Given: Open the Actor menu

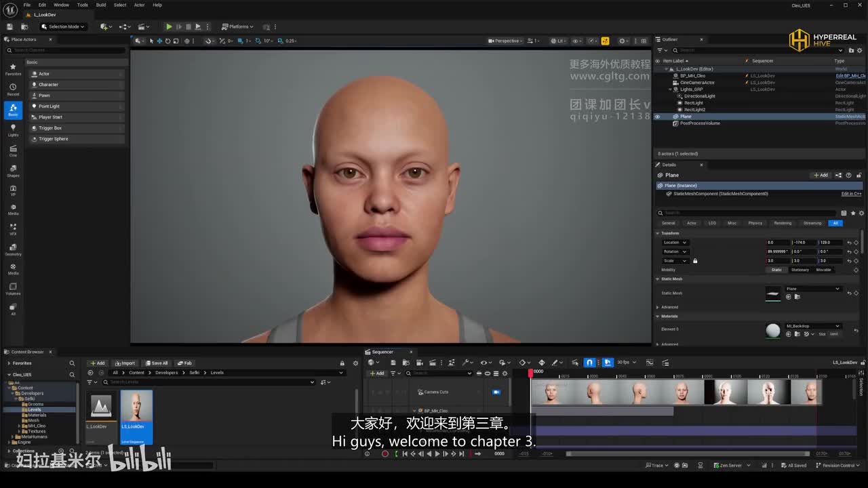Looking at the screenshot, I should 139,5.
